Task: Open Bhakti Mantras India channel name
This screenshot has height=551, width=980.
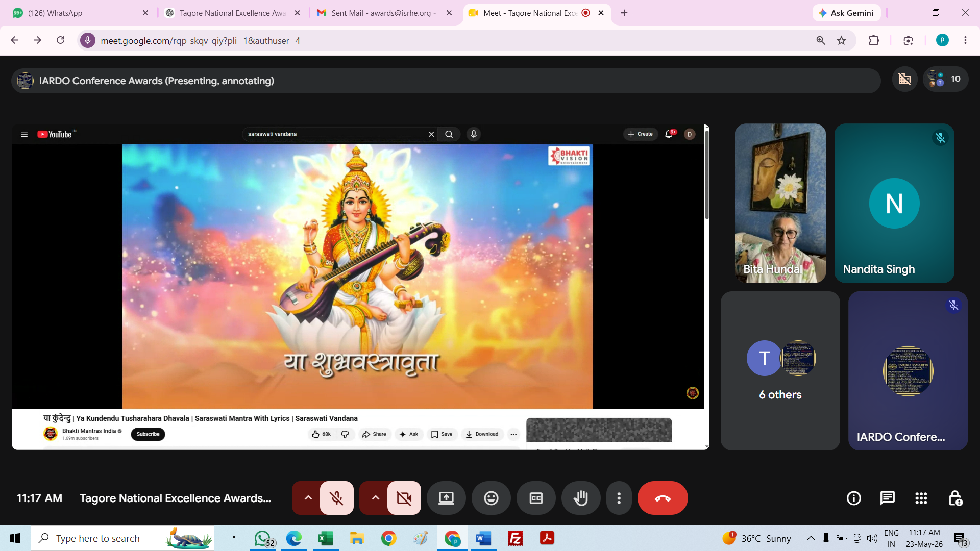Action: tap(89, 431)
